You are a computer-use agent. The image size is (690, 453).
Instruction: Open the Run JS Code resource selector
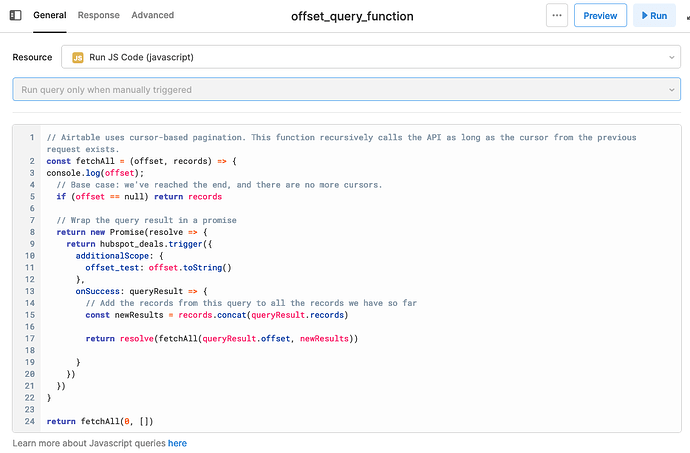point(371,57)
